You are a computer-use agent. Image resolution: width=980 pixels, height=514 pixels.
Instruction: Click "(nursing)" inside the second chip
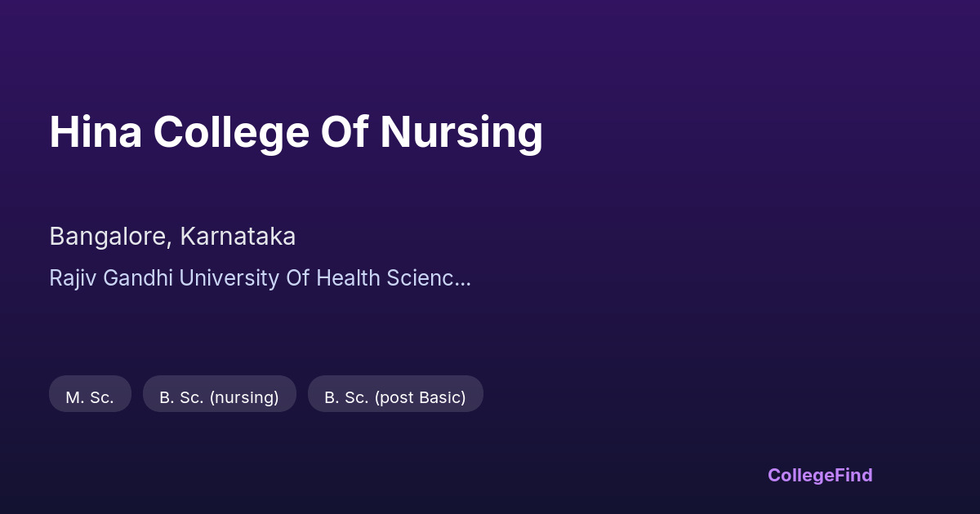click(x=244, y=397)
